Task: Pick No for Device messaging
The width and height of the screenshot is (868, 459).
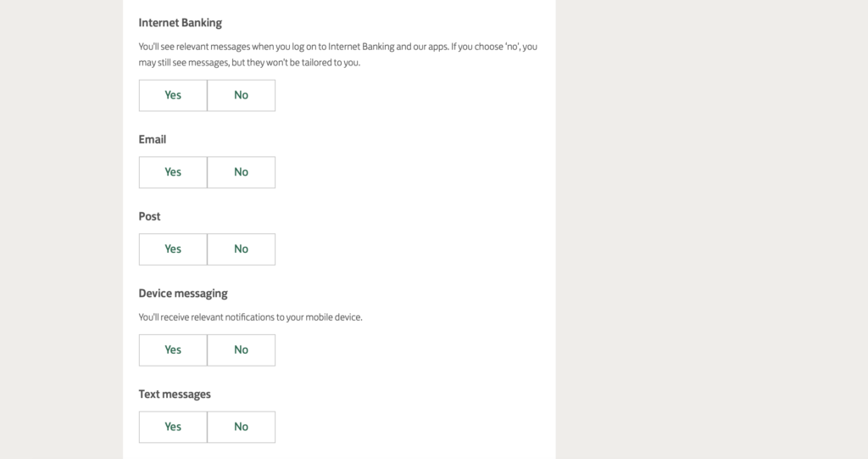Action: coord(242,350)
